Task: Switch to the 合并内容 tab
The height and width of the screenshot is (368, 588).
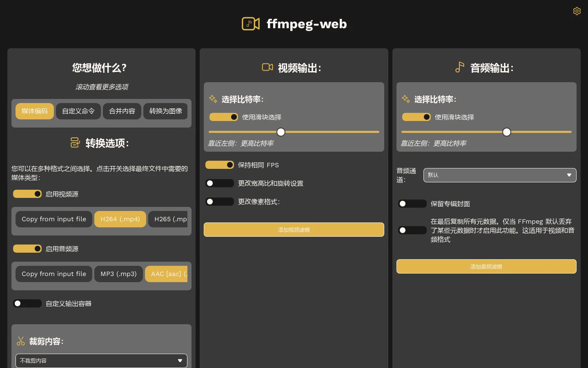Action: point(122,111)
